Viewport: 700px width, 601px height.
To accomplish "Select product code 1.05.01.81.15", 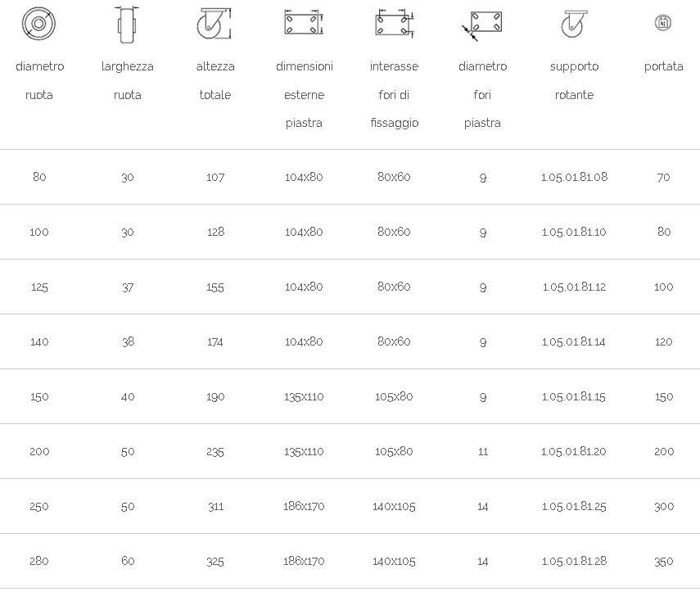I will point(574,396).
